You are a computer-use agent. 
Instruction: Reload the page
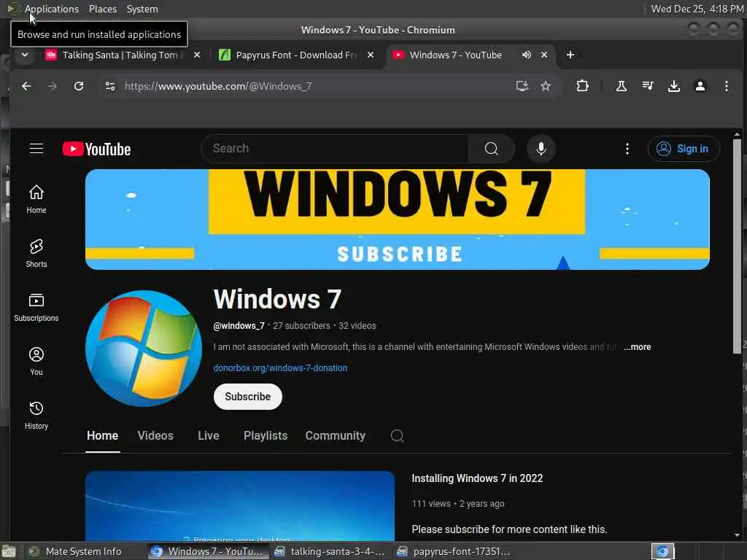79,86
